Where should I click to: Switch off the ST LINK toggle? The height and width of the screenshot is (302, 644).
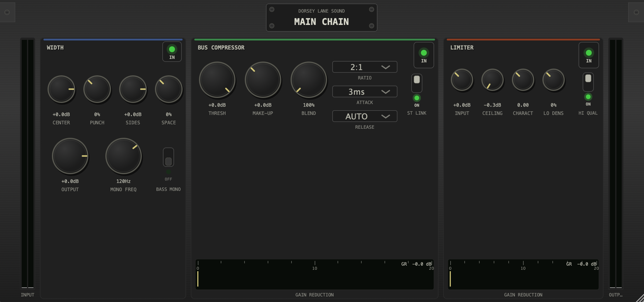click(417, 84)
